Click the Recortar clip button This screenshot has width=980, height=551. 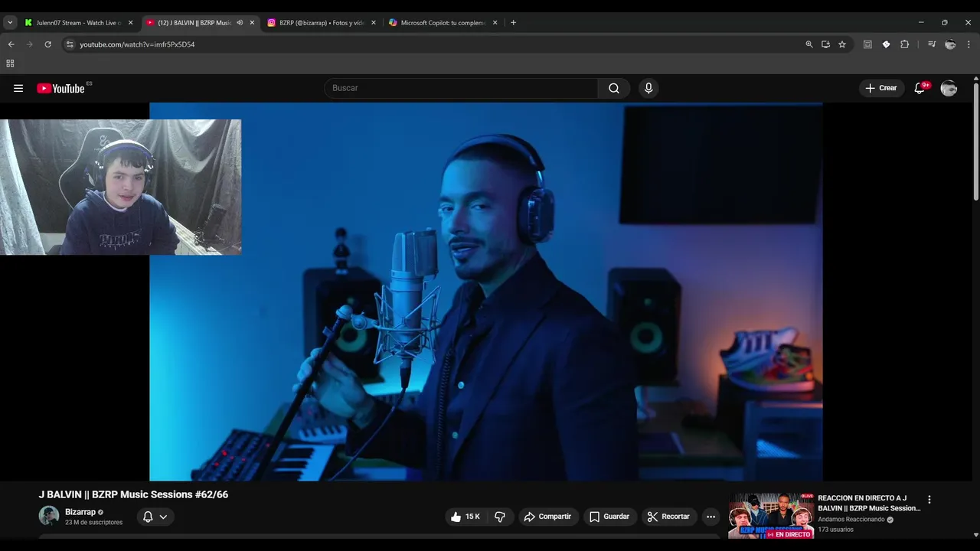tap(668, 517)
